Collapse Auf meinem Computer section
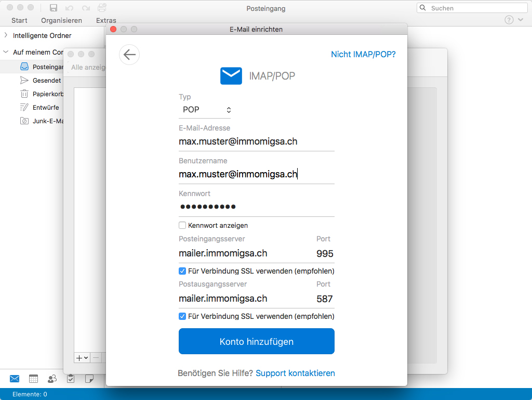The image size is (532, 400). pos(6,51)
